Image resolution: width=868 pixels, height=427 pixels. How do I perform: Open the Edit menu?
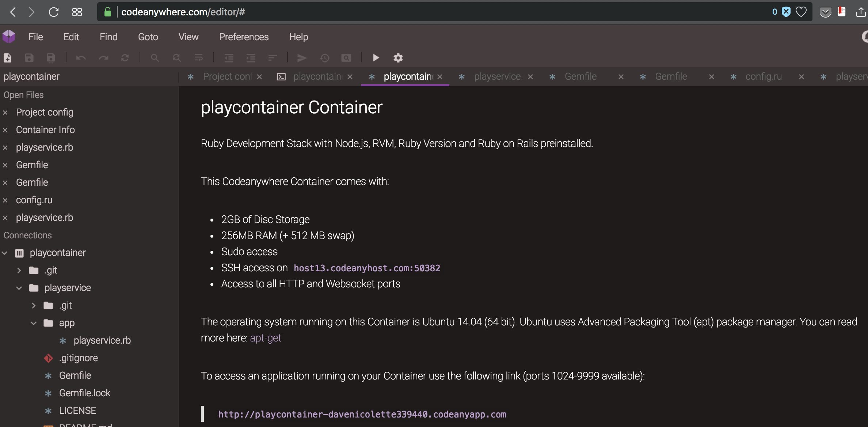[71, 37]
